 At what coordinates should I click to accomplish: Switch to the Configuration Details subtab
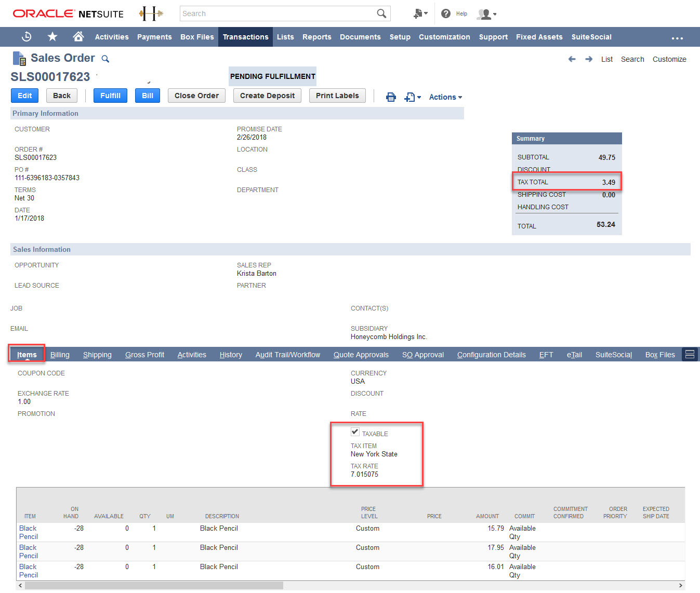coord(492,355)
